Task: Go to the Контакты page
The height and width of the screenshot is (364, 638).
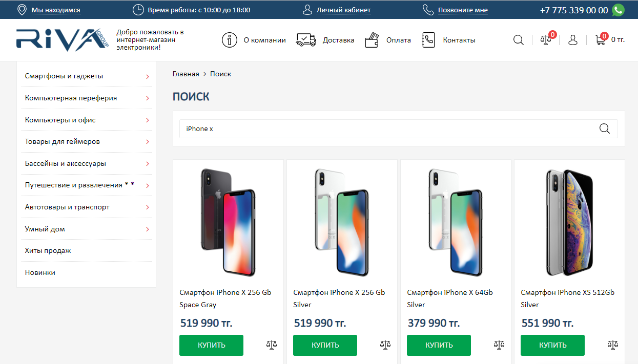Action: [459, 40]
